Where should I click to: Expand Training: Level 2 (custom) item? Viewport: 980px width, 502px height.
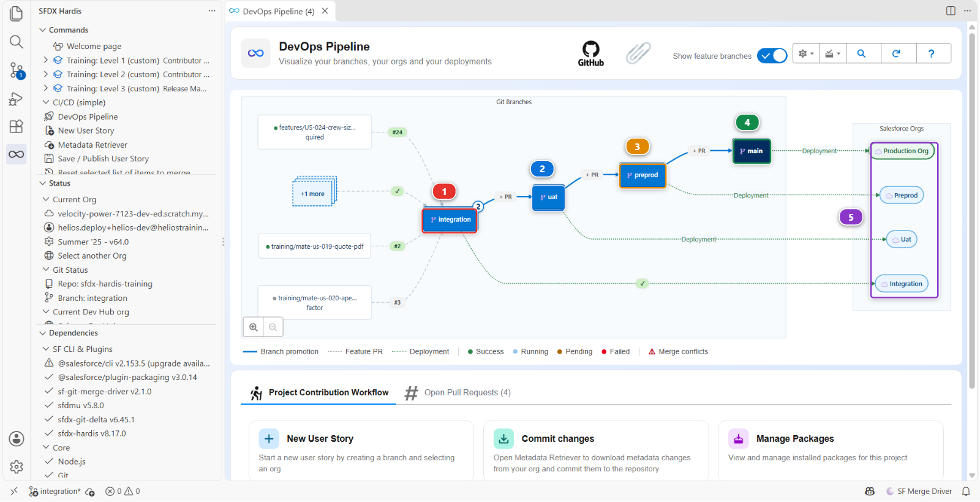click(45, 74)
